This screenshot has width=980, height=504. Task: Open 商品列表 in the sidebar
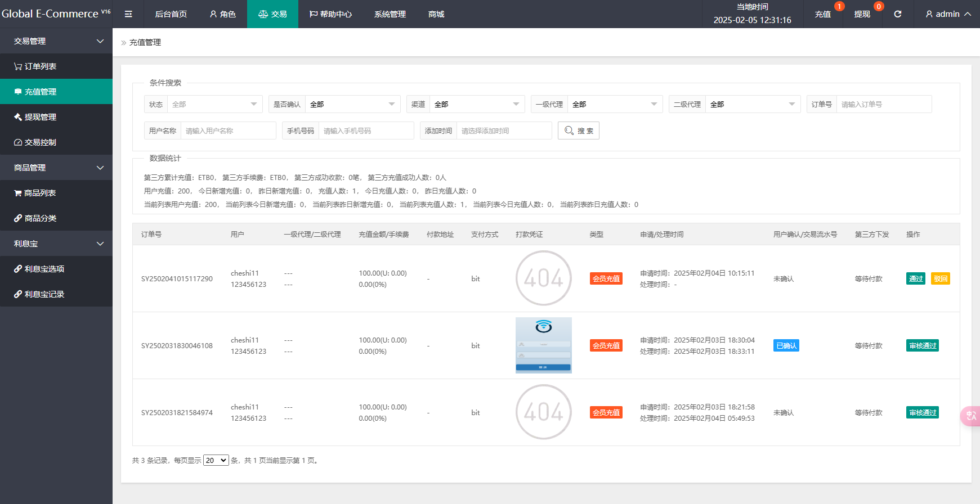click(39, 193)
